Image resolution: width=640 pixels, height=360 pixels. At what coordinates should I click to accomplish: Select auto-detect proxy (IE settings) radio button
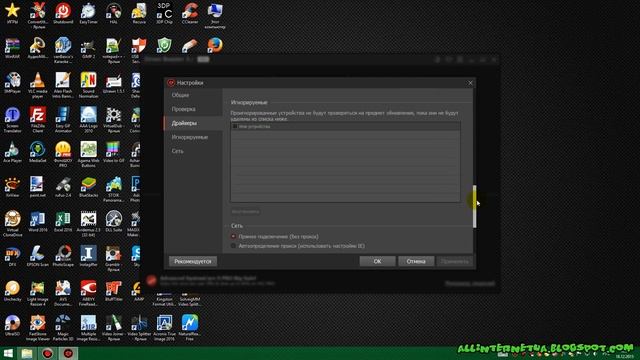(x=233, y=246)
